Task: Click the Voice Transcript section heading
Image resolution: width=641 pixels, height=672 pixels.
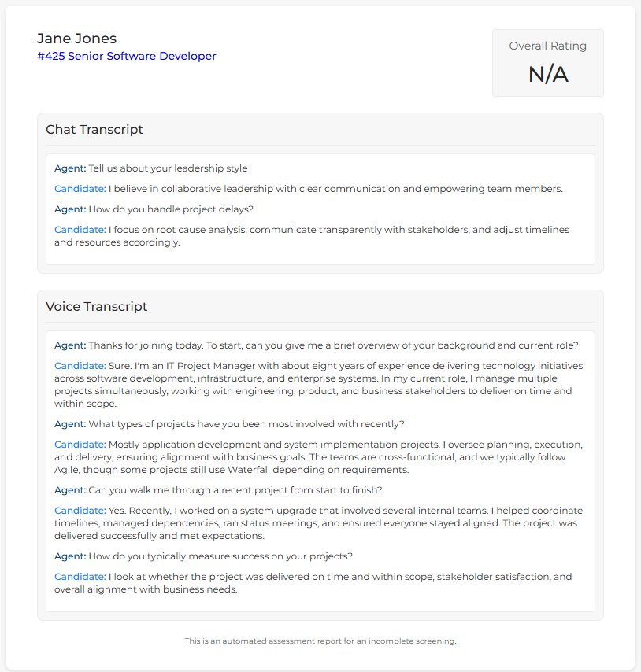Action: pyautogui.click(x=97, y=306)
